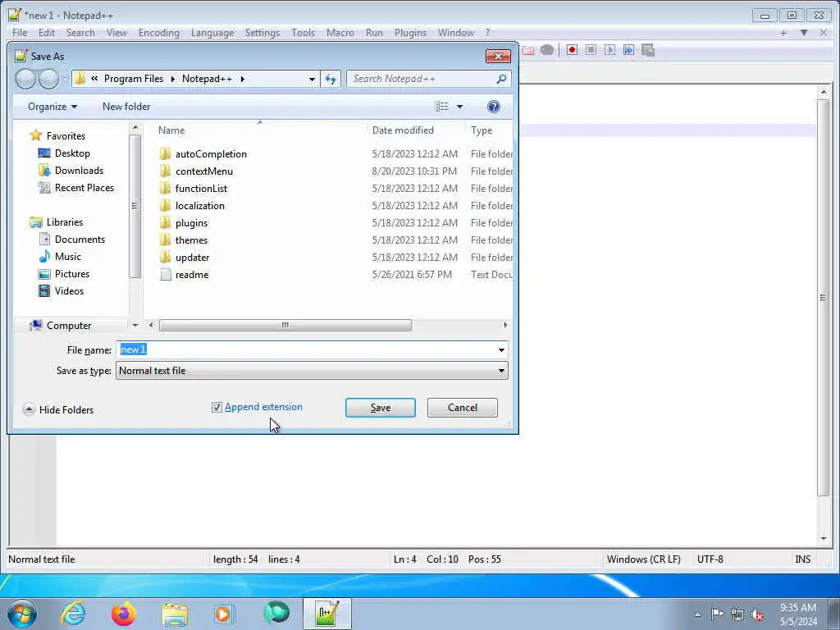The width and height of the screenshot is (840, 630).
Task: Click the Notepad++ editor vertical scrollbar thumb
Action: [x=824, y=297]
